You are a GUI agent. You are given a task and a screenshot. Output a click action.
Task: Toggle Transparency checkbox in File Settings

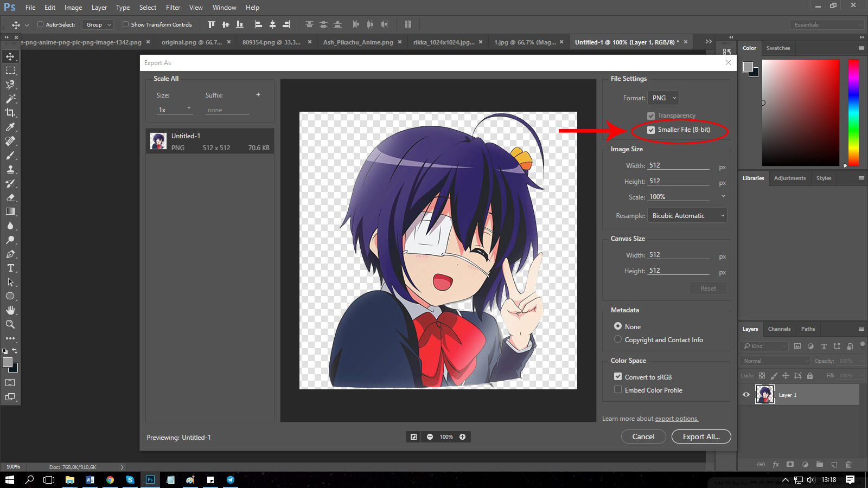[x=651, y=115]
